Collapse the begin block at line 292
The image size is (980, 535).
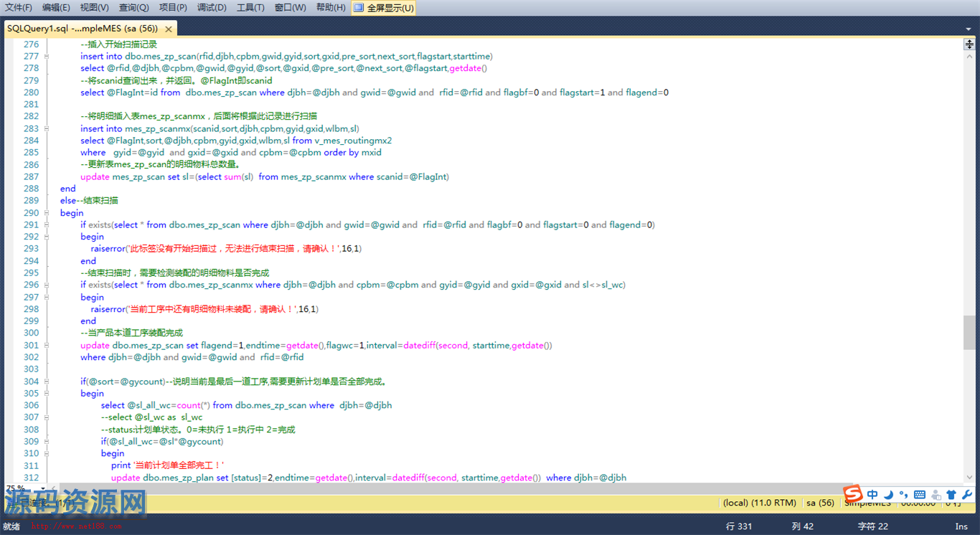pyautogui.click(x=47, y=237)
